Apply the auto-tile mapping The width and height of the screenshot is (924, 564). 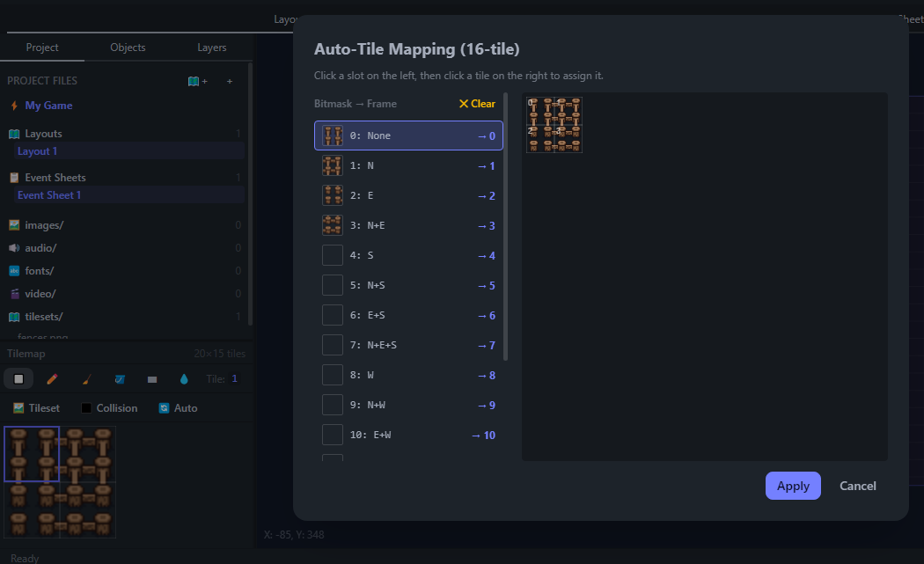coord(793,486)
